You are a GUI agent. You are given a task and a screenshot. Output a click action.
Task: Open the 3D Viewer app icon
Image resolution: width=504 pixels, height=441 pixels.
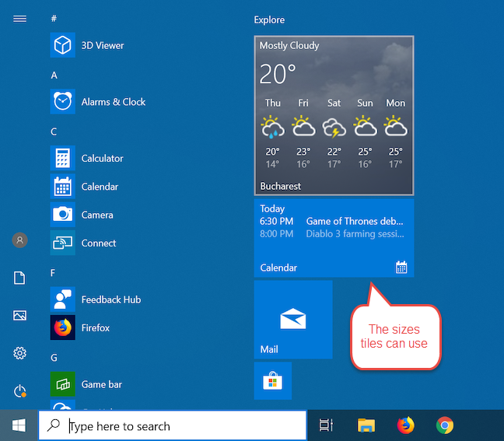point(63,45)
